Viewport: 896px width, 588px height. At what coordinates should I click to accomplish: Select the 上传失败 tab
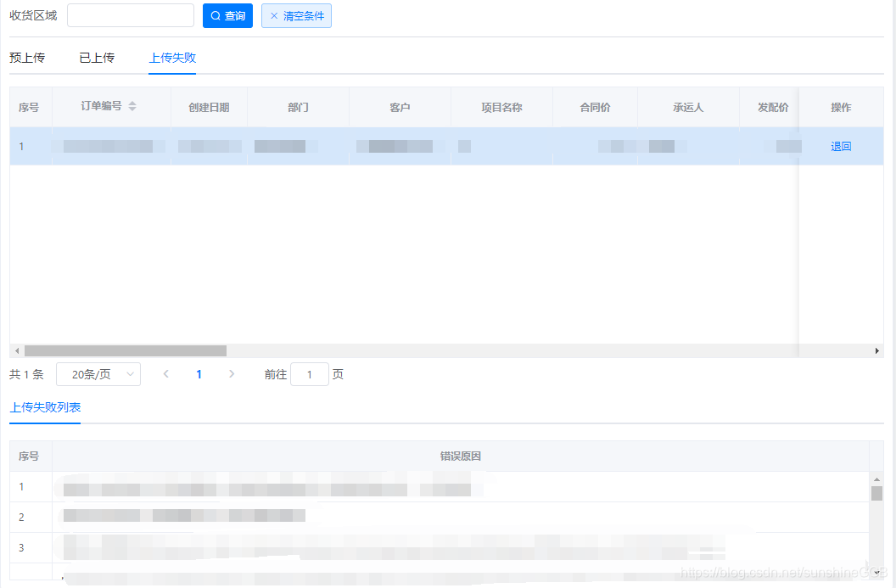(x=172, y=58)
